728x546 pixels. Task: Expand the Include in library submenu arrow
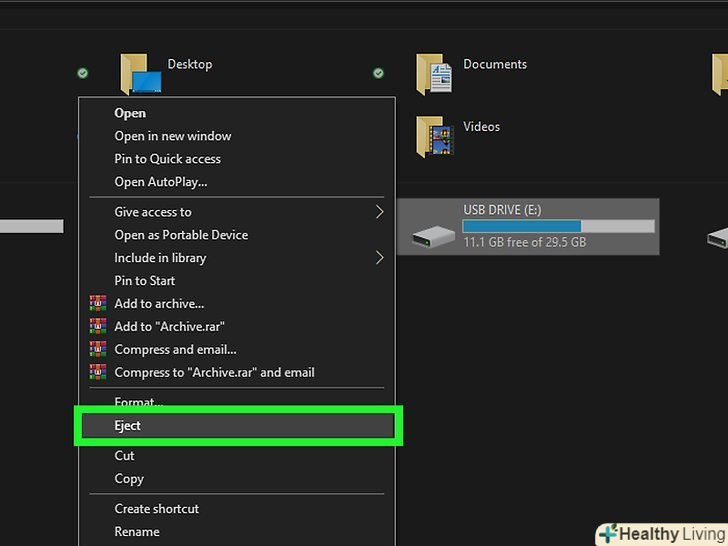(x=380, y=258)
